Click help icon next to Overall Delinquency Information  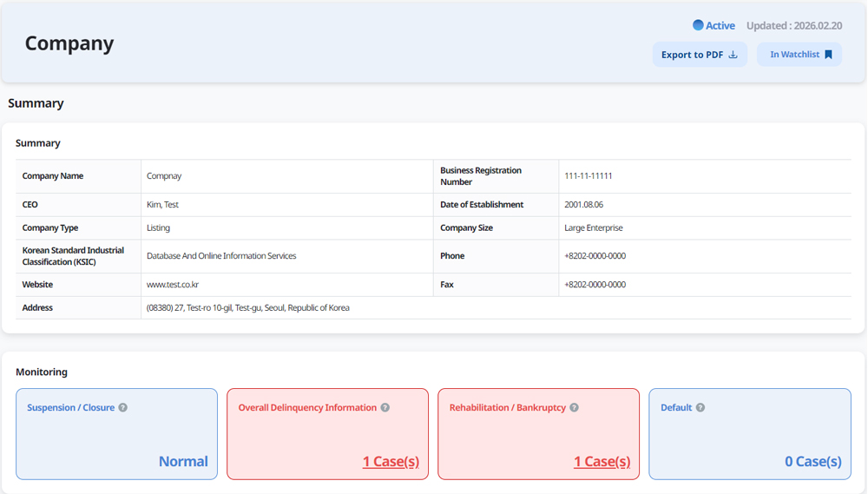click(385, 408)
